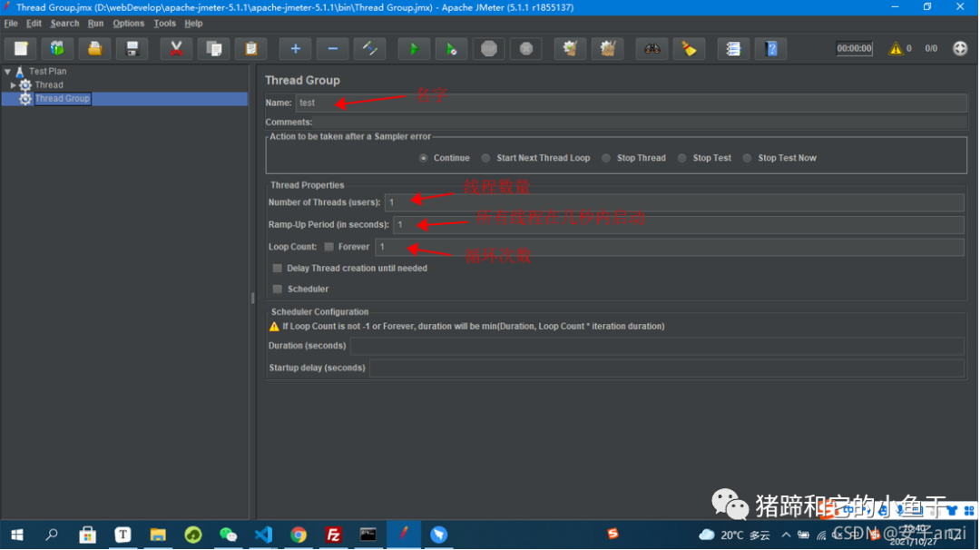Start the test with the green play icon
This screenshot has height=550, width=980.
(x=414, y=49)
